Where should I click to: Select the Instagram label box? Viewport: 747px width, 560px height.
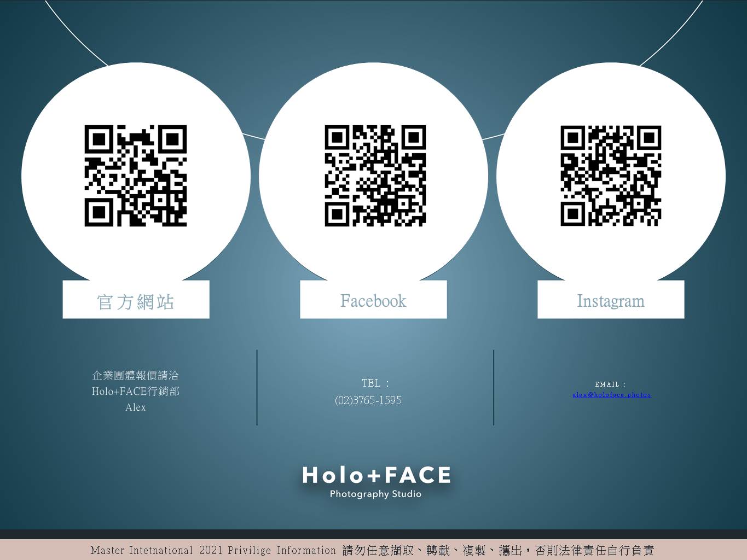coord(611,300)
